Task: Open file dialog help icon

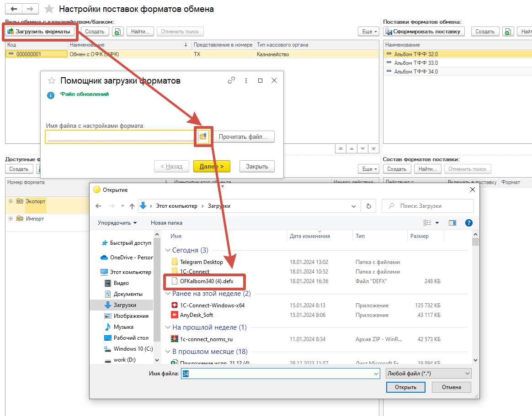Action: point(469,223)
